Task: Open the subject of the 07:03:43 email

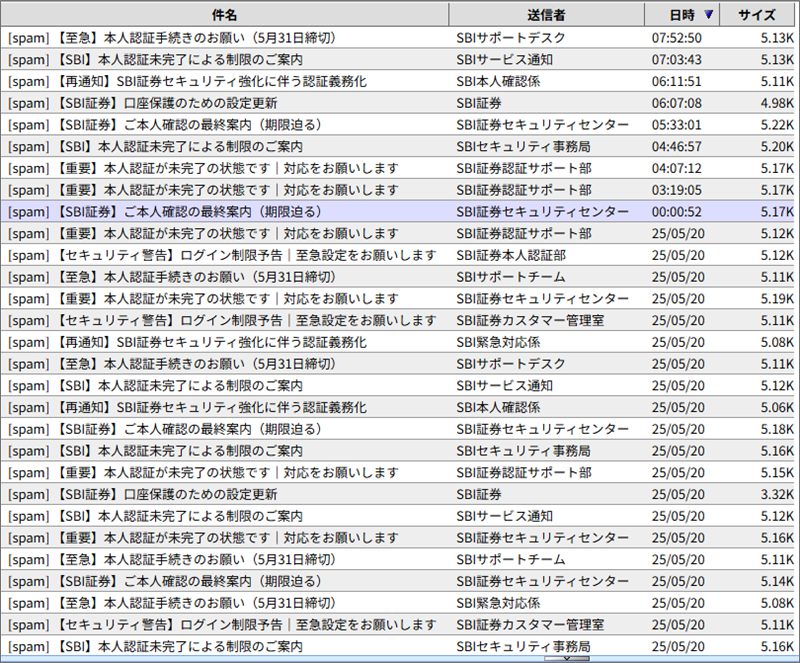Action: click(155, 60)
